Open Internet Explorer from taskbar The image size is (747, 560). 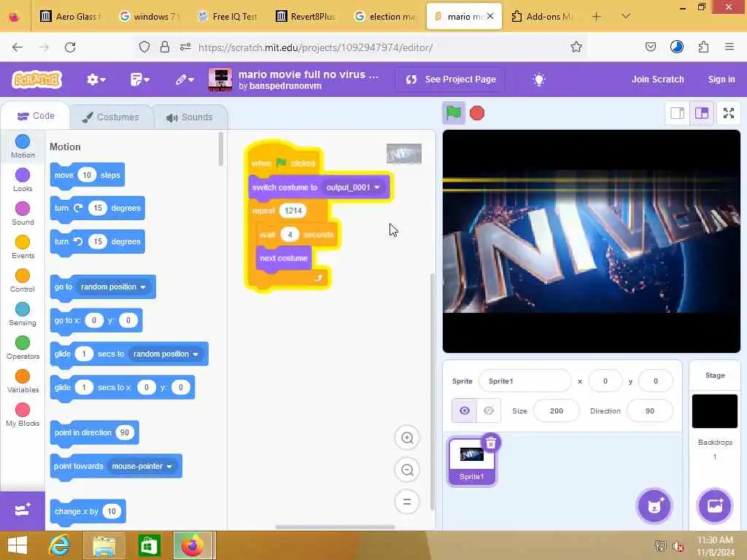pyautogui.click(x=60, y=545)
